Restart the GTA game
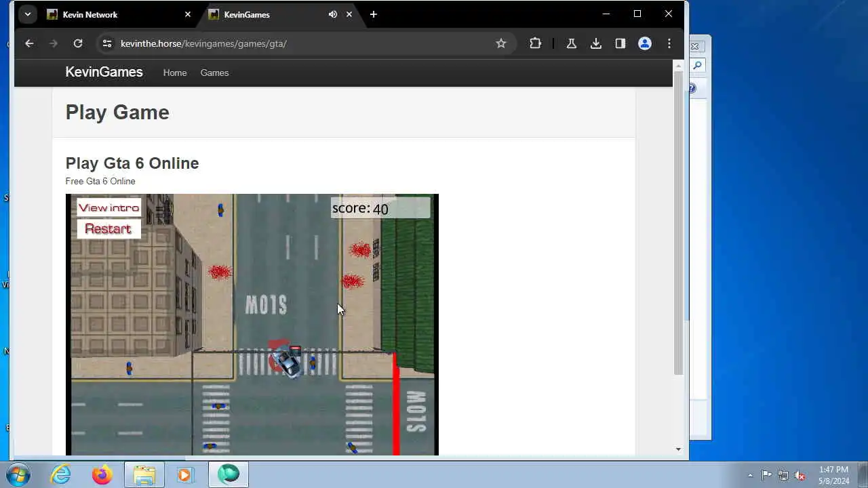Image resolution: width=868 pixels, height=488 pixels. 108,229
